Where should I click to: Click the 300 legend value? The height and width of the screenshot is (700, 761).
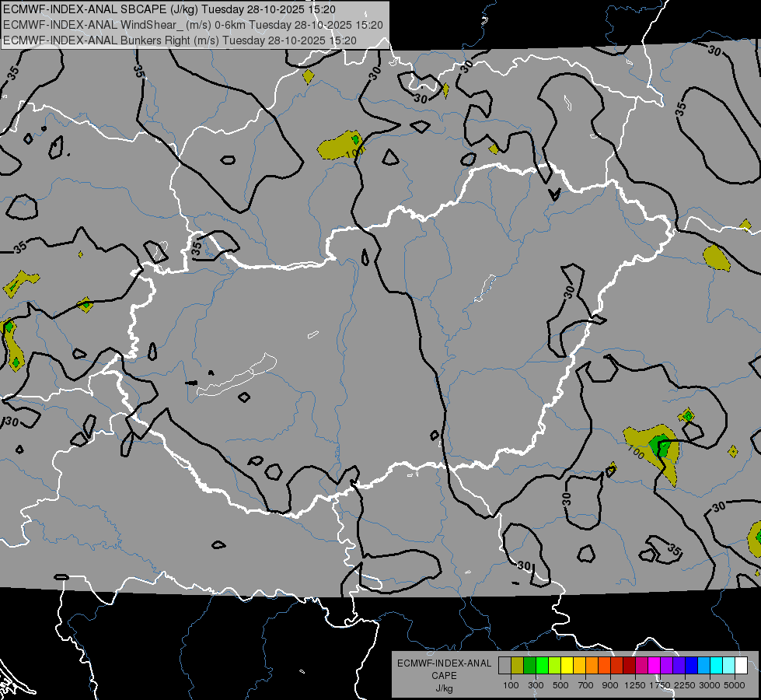(536, 685)
